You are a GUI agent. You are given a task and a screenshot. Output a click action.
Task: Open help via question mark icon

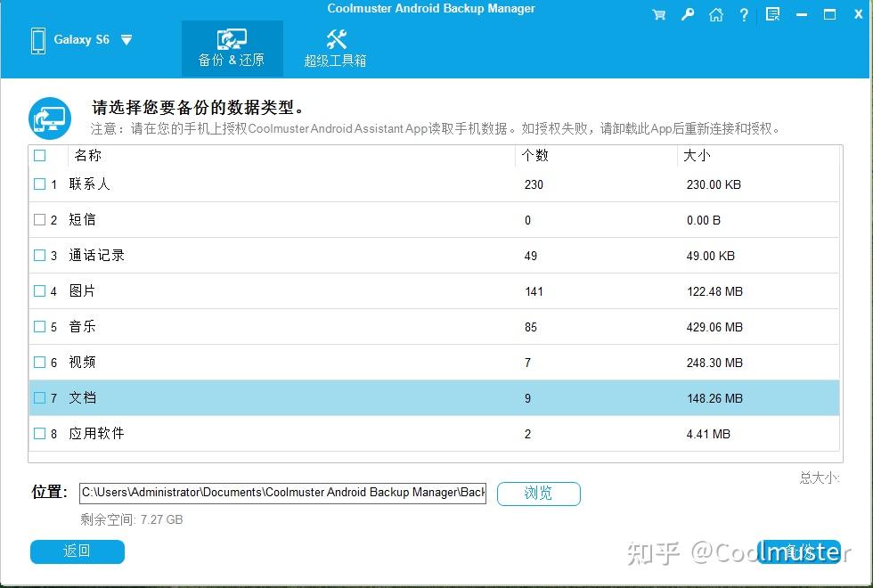point(744,14)
